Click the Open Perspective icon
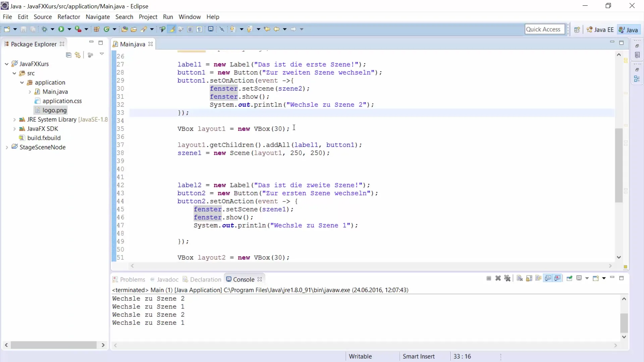This screenshot has width=644, height=362. pos(577,30)
